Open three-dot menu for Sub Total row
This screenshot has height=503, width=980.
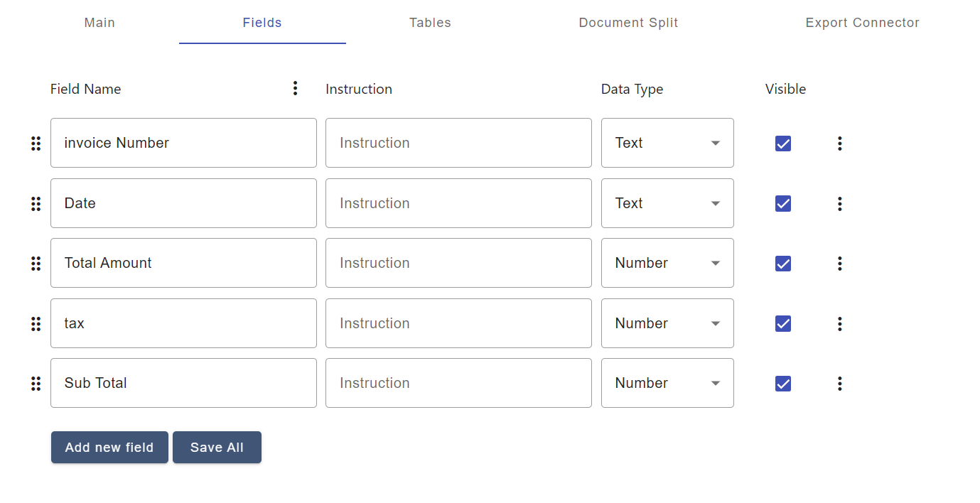(839, 384)
